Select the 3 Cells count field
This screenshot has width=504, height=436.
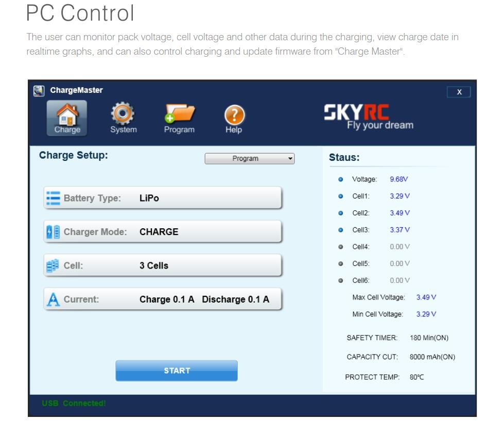(x=163, y=266)
